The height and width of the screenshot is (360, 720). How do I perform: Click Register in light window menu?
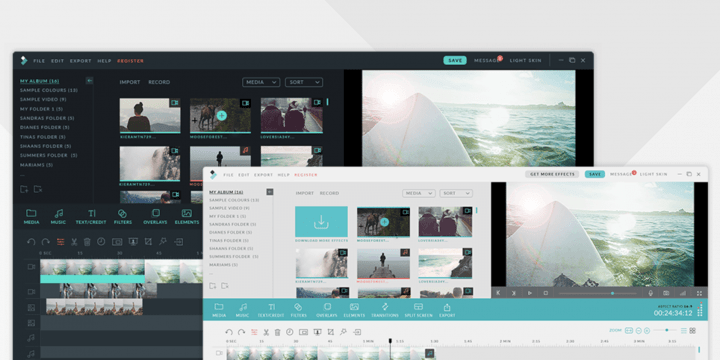coord(306,175)
